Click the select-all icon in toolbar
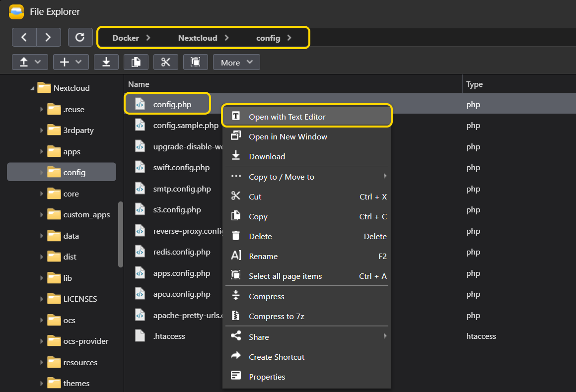 coord(195,62)
